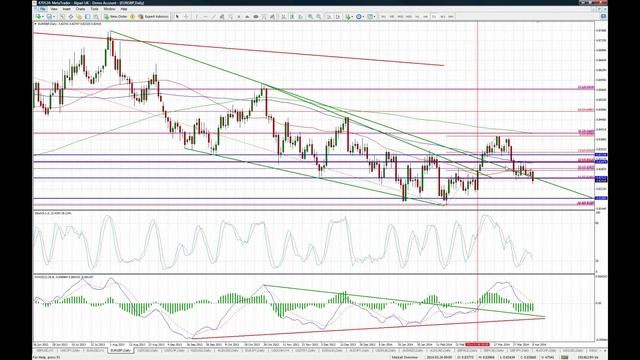Show the Market Watch panel icon

tap(62, 17)
